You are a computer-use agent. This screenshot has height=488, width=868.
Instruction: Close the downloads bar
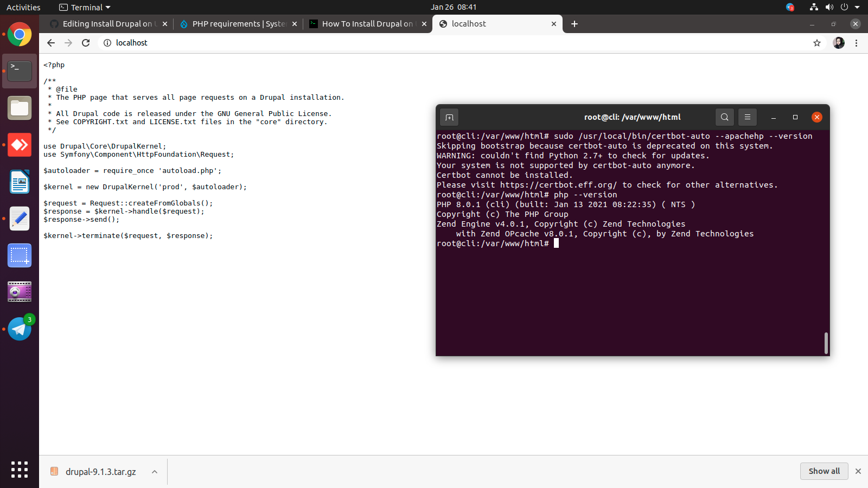858,471
